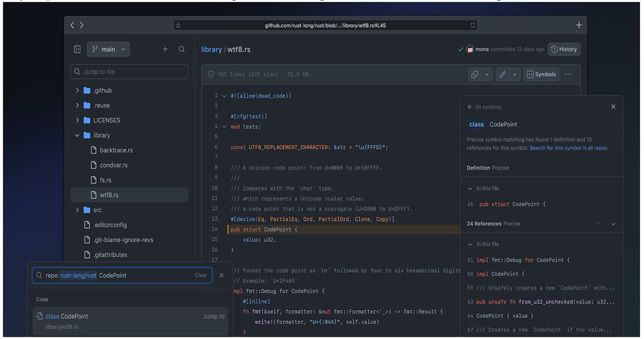Viewport: 644px width, 339px height.
Task: Edit wtf8.rs via the pencil icon
Action: [x=503, y=74]
